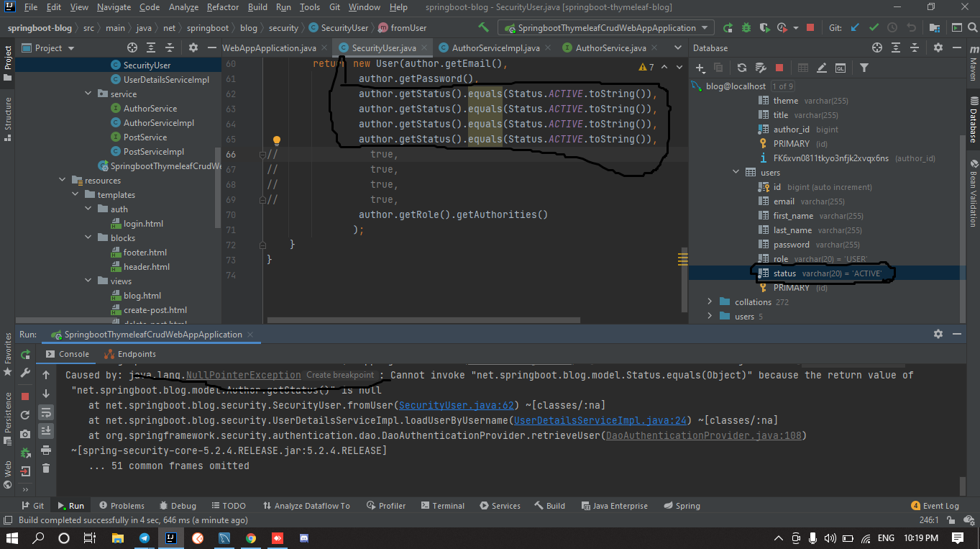Viewport: 980px width, 549px height.
Task: Stop the running app via red square in top toolbar
Action: coord(810,28)
